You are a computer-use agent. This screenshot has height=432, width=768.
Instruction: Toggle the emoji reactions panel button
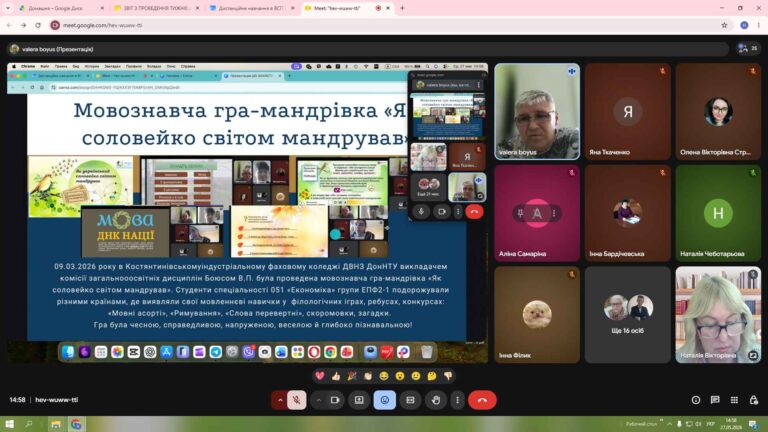pyautogui.click(x=384, y=400)
